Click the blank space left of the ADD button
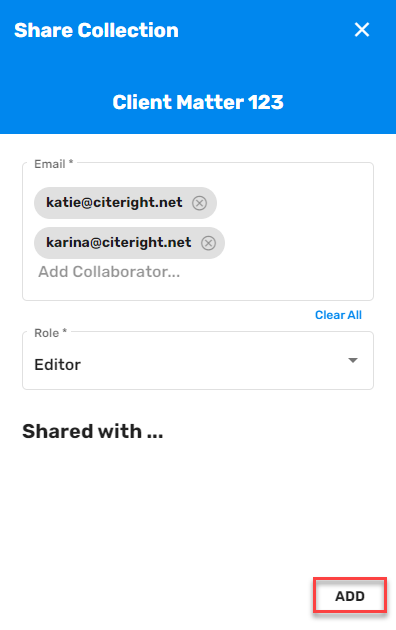Screen dimensions: 396x630 [x=161, y=596]
